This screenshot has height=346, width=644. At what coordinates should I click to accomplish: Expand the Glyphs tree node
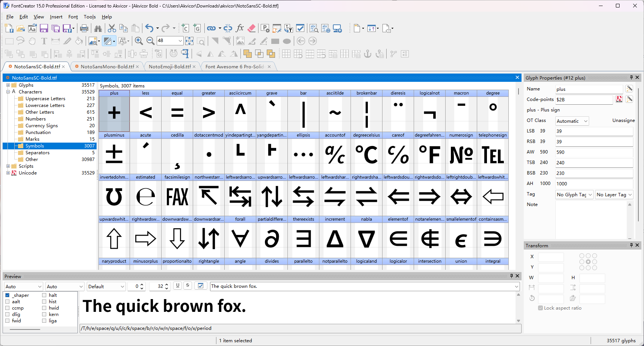pyautogui.click(x=8, y=85)
